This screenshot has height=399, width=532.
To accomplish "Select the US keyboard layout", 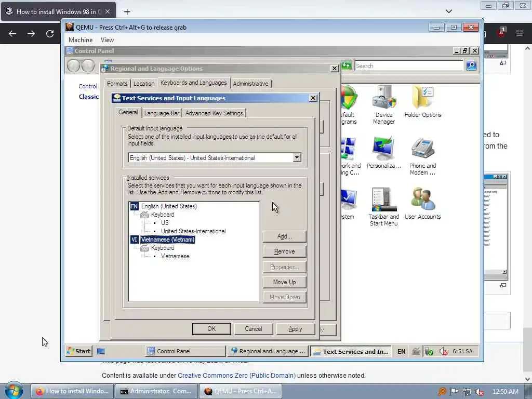I will (165, 222).
